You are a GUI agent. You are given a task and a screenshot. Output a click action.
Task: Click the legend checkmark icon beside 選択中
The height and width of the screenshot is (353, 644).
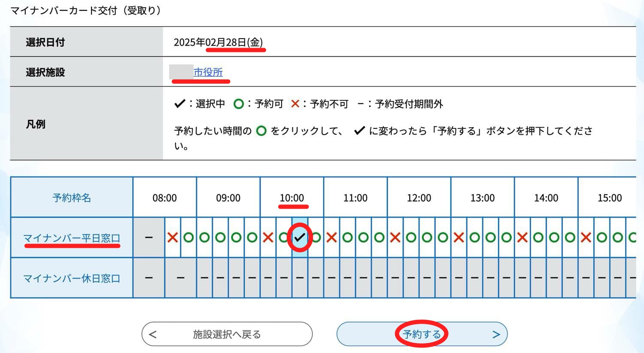tap(180, 103)
